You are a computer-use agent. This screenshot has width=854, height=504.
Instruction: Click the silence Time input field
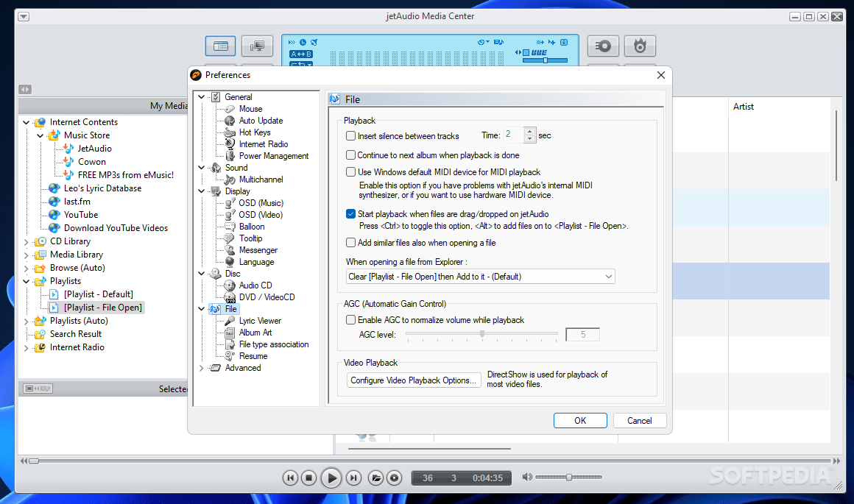tap(514, 135)
